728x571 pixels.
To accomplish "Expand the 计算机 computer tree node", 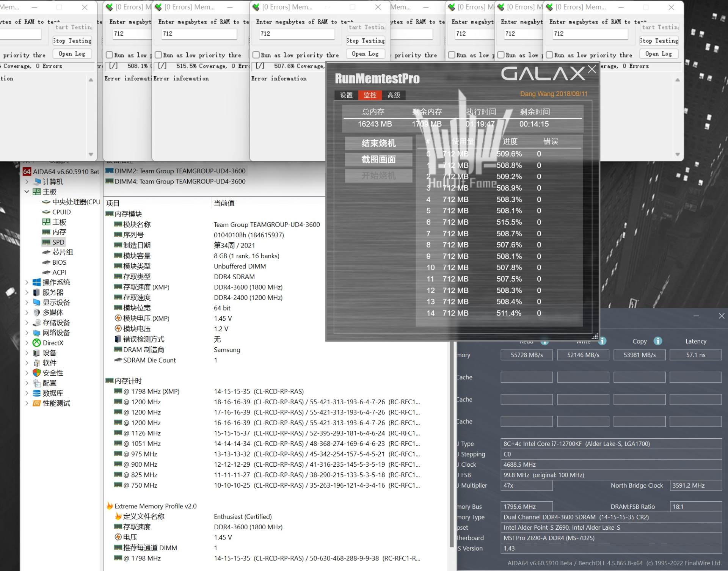I will tap(27, 182).
